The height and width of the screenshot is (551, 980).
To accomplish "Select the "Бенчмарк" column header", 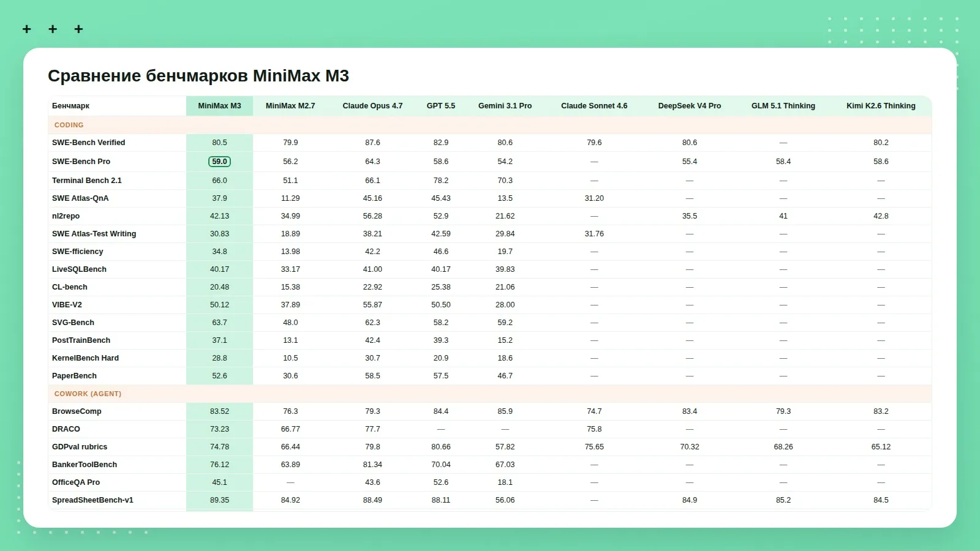I will click(x=70, y=106).
